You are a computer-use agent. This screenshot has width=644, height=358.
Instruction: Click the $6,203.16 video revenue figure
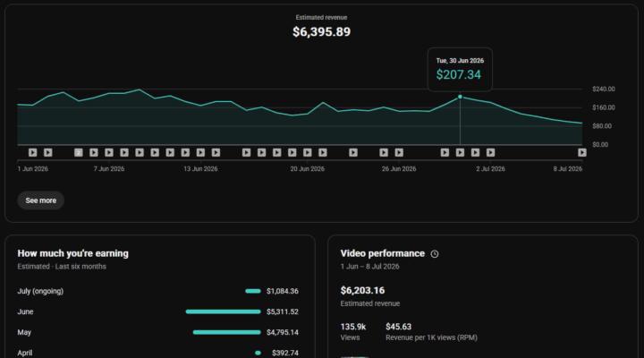[x=362, y=290]
